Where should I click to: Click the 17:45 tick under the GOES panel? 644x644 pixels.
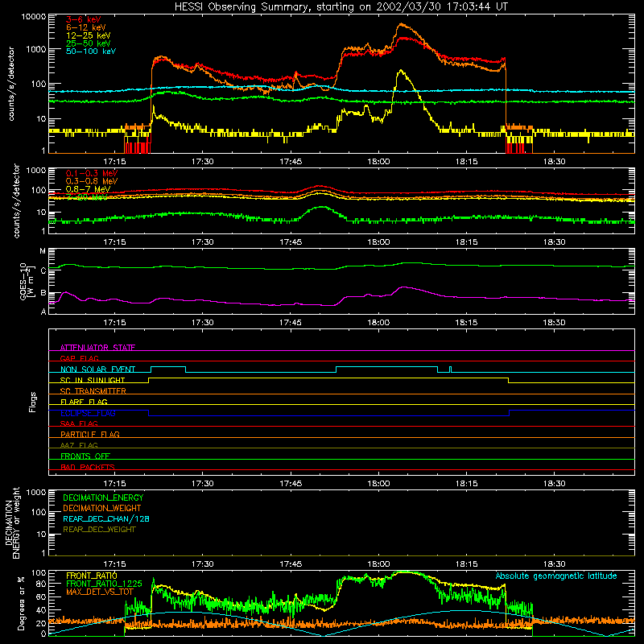pos(291,323)
